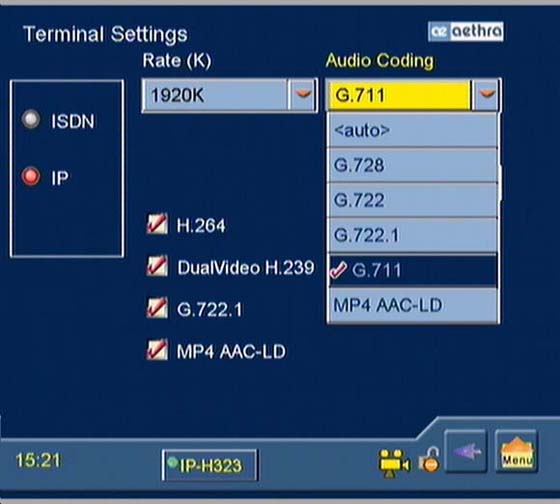Expand the Rate (K) dropdown arrow
This screenshot has height=504, width=560.
(x=302, y=95)
